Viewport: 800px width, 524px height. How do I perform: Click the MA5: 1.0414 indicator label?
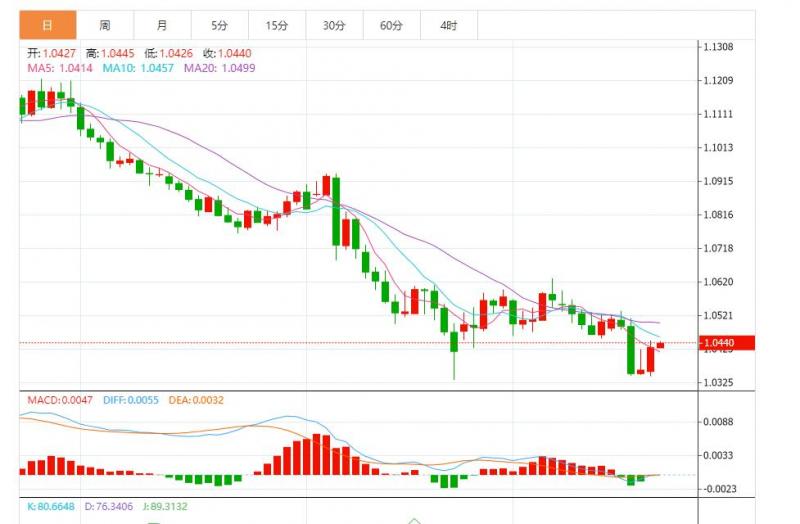pos(60,68)
